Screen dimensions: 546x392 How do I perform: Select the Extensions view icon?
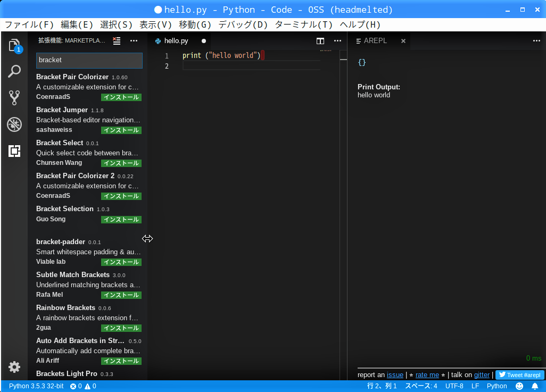point(14,151)
